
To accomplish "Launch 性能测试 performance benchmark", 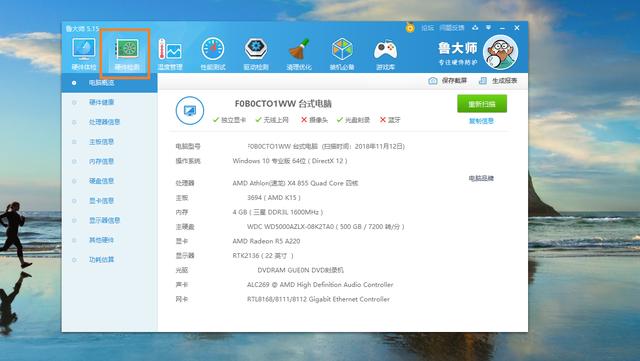I will pos(213,54).
